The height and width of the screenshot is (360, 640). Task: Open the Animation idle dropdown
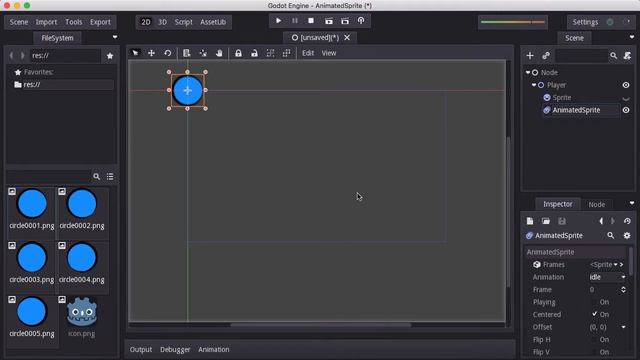click(607, 277)
